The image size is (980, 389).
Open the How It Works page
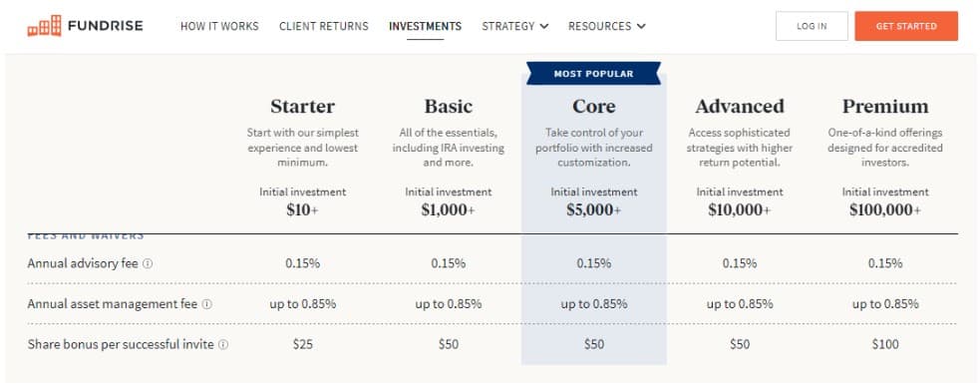pyautogui.click(x=219, y=26)
